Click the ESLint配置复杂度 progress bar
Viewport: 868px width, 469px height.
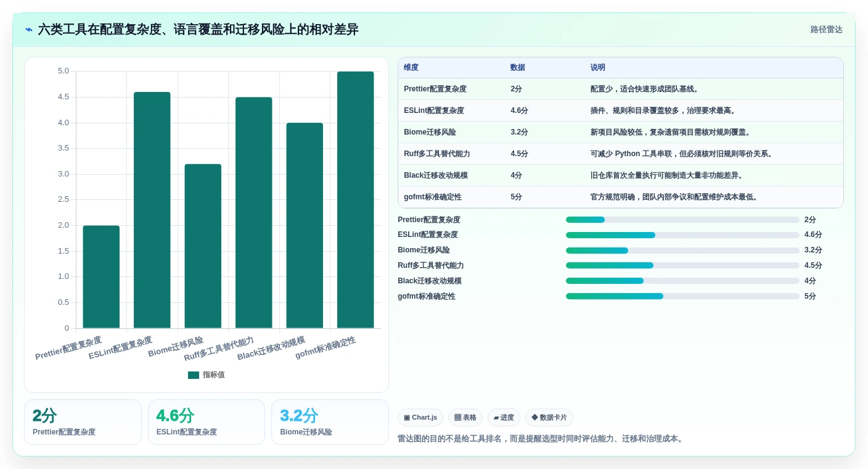coord(682,235)
